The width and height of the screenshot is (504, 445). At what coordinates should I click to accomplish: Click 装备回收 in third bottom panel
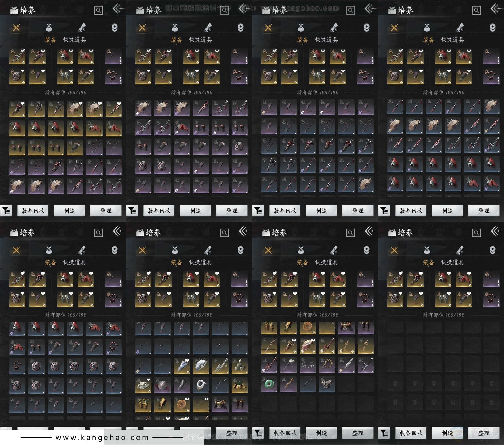point(285,433)
